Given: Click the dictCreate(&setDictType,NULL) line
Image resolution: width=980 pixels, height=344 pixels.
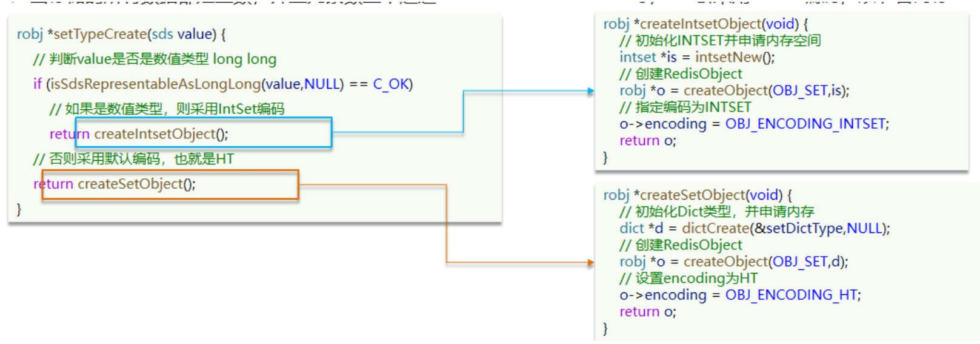Looking at the screenshot, I should [755, 228].
